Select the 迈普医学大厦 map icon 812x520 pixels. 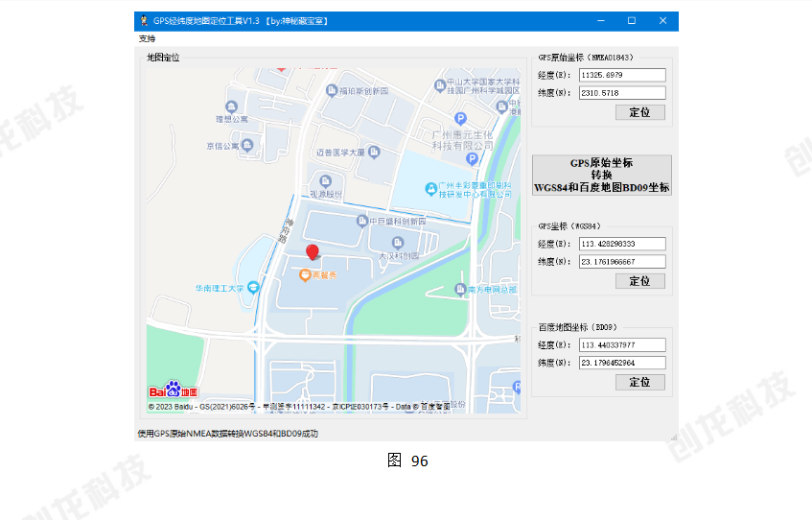[x=374, y=152]
